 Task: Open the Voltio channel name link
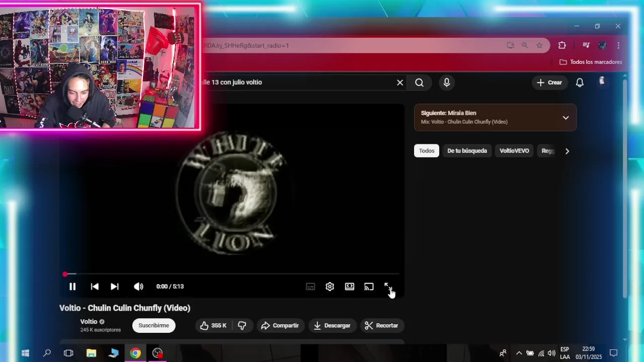tap(89, 322)
